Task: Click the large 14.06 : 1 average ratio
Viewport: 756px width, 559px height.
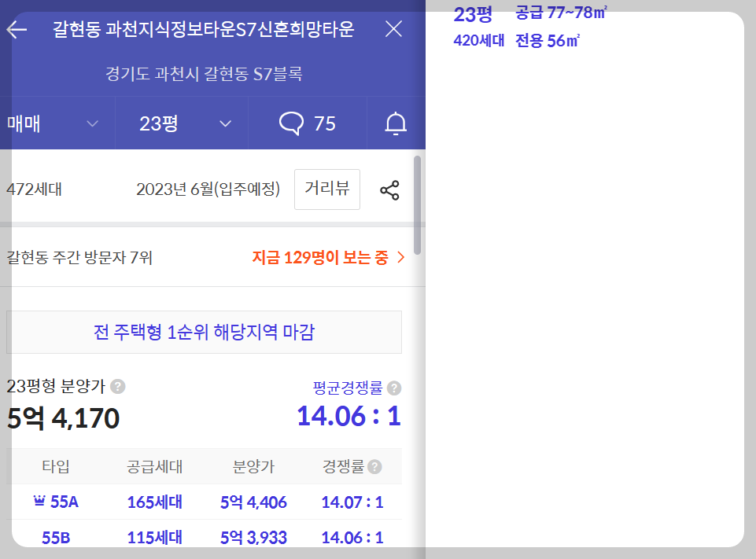Action: (348, 416)
